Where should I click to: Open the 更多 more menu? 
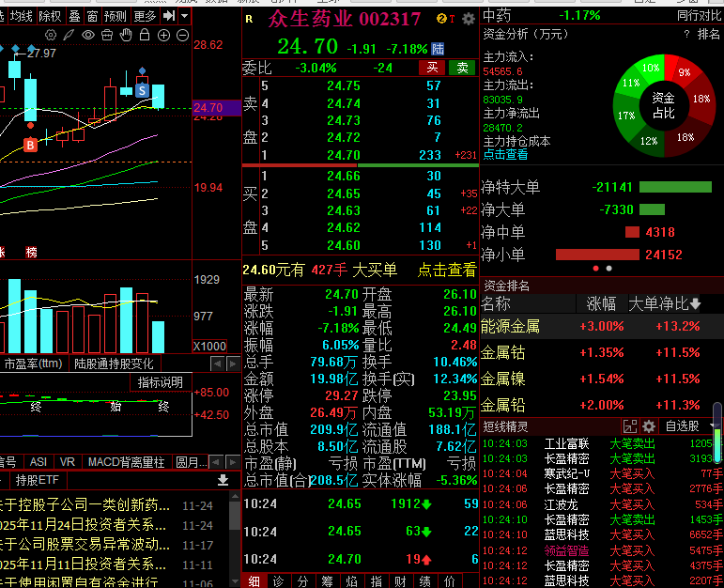[x=145, y=17]
